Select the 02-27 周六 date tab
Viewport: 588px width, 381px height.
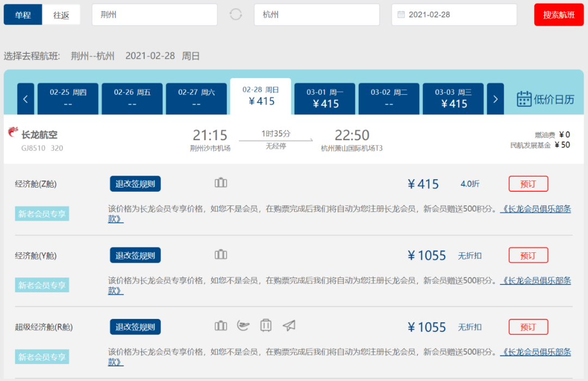[x=196, y=99]
